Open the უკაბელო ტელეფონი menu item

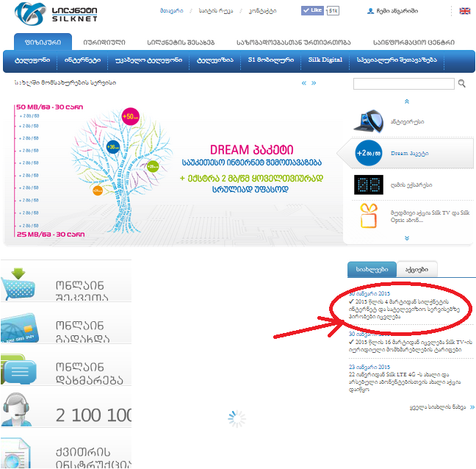tap(148, 60)
